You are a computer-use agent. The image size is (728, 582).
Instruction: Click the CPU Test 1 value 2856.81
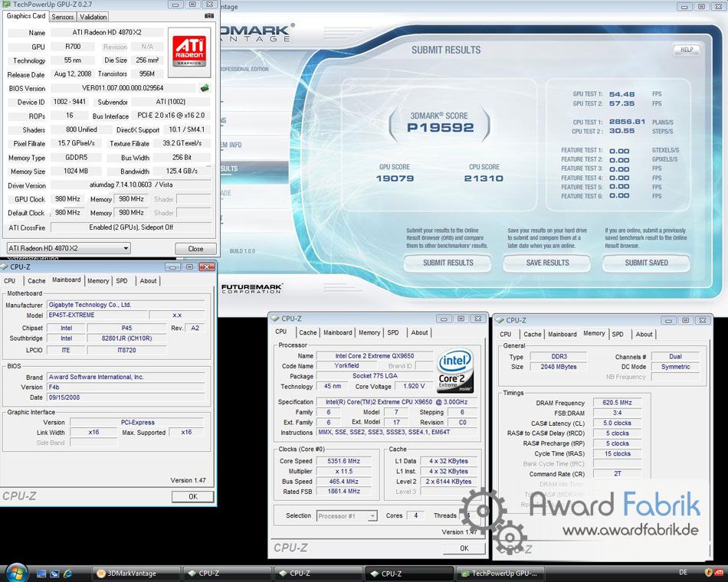click(627, 122)
